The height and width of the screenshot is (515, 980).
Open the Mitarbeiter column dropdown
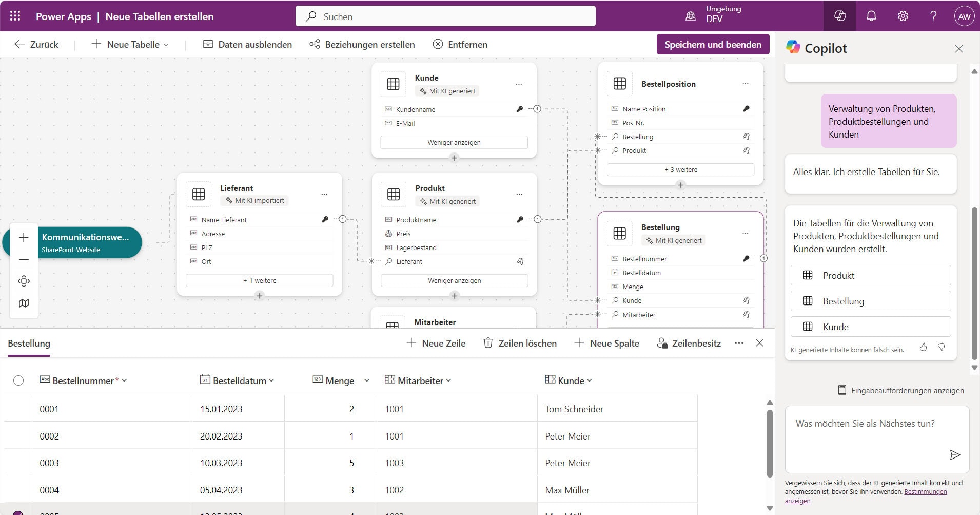coord(448,380)
